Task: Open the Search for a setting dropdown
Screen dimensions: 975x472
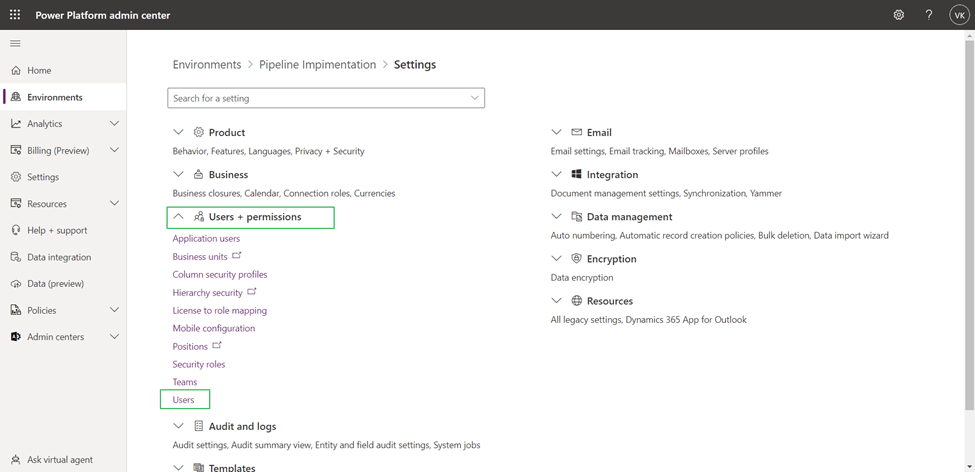Action: 474,98
